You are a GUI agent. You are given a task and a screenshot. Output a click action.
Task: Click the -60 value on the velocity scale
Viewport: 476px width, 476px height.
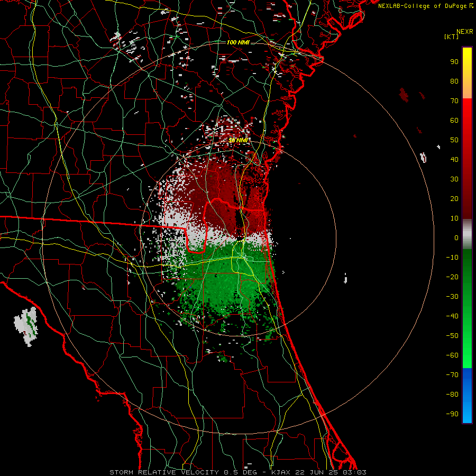pos(452,355)
